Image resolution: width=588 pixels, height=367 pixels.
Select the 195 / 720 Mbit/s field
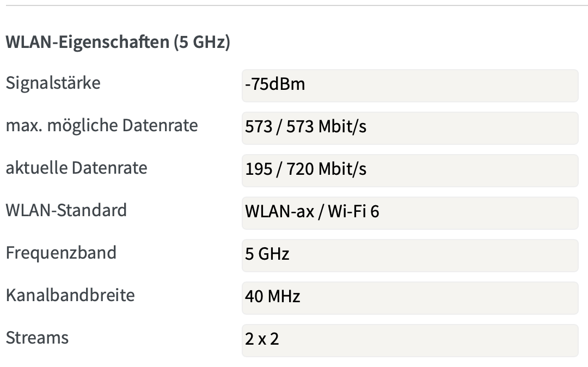(409, 170)
